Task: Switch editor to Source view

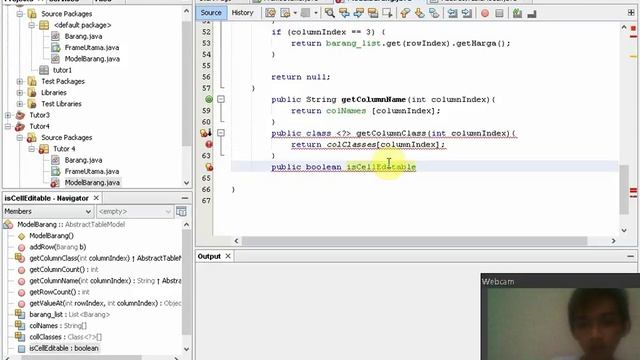Action: [211, 13]
